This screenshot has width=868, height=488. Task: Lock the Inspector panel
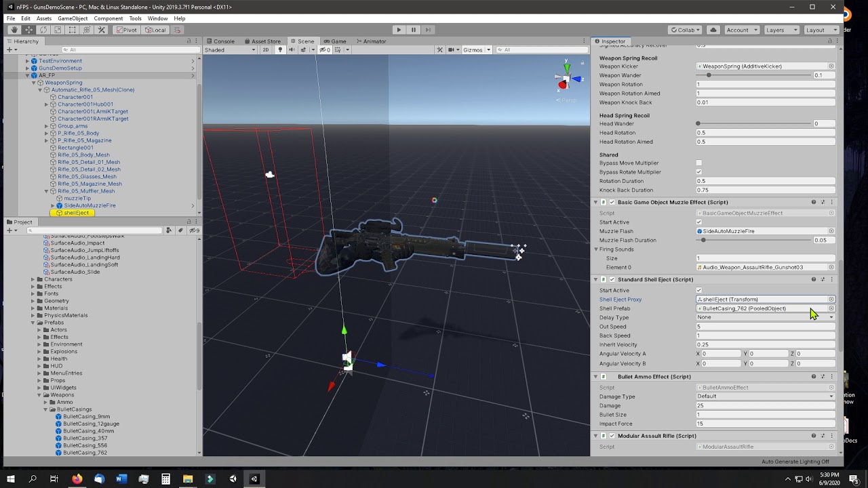coord(829,41)
